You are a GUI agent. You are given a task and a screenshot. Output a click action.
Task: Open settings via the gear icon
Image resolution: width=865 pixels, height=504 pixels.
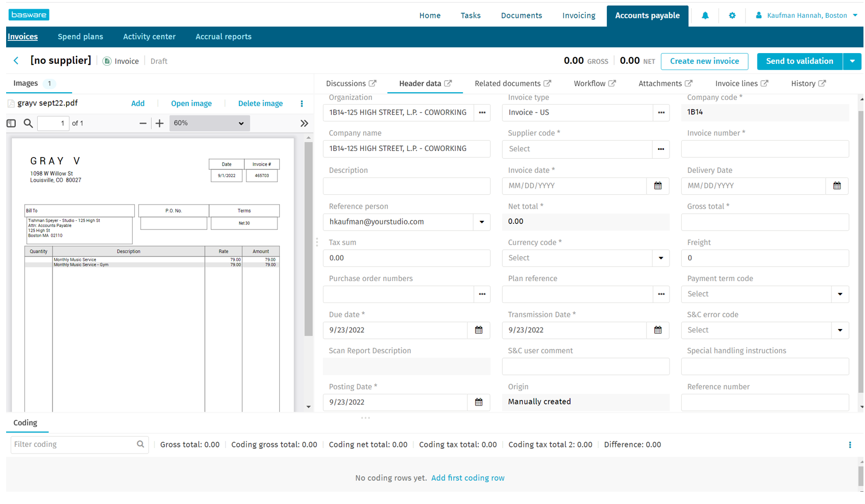[x=732, y=15]
